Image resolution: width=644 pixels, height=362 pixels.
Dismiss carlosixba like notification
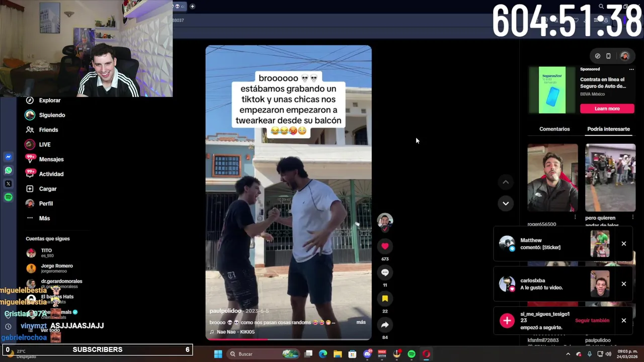coord(623,284)
